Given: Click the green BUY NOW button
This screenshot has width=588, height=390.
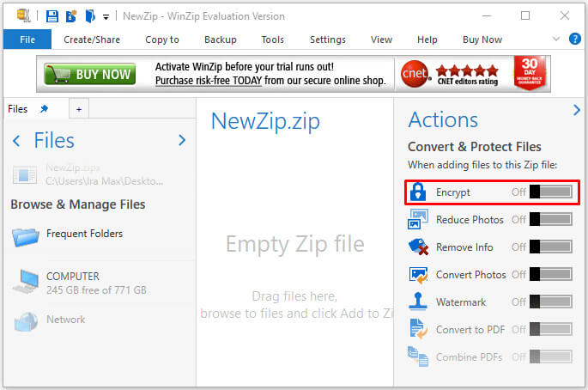Looking at the screenshot, I should pyautogui.click(x=90, y=74).
